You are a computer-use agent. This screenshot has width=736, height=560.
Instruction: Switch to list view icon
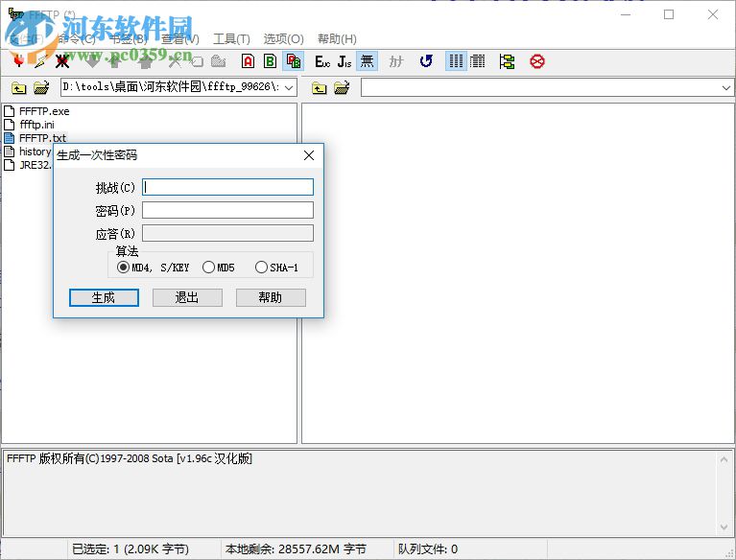(456, 61)
